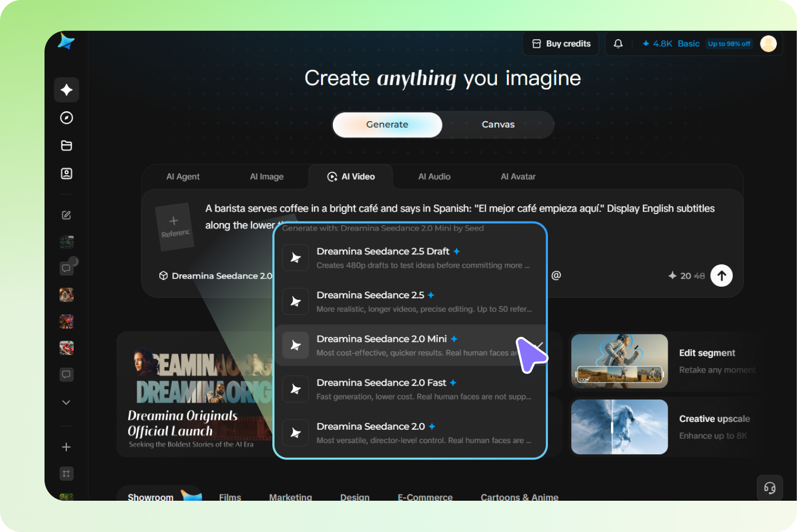797x532 pixels.
Task: Click the grid frame icon in sidebar
Action: click(66, 474)
